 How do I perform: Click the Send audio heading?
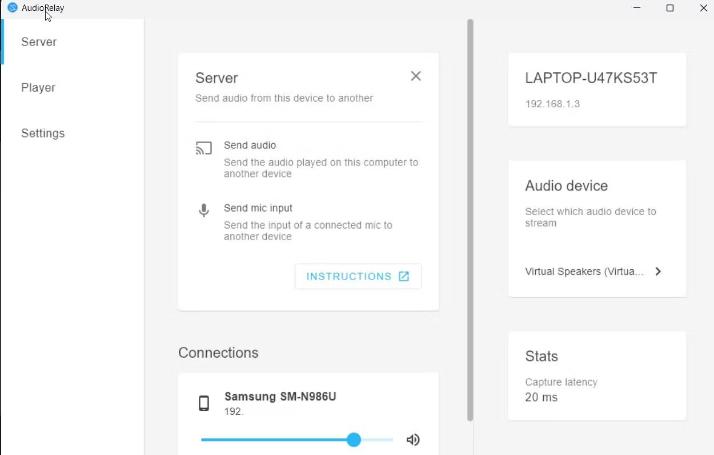pyautogui.click(x=250, y=145)
